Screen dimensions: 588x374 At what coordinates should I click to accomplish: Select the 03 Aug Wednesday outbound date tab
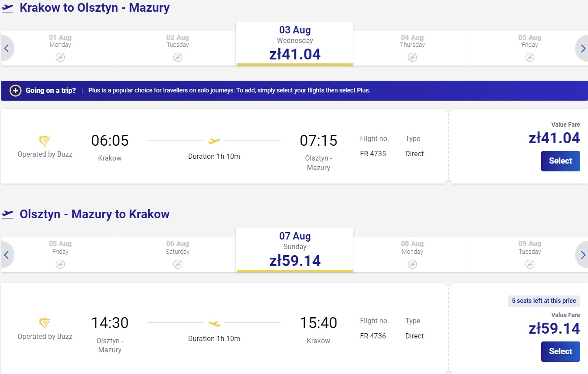pyautogui.click(x=295, y=43)
